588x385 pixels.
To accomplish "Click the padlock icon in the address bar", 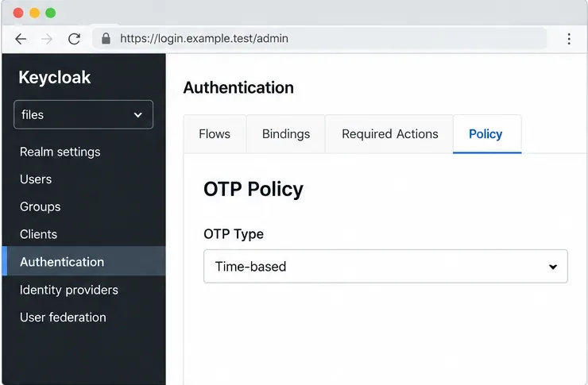I will (106, 38).
